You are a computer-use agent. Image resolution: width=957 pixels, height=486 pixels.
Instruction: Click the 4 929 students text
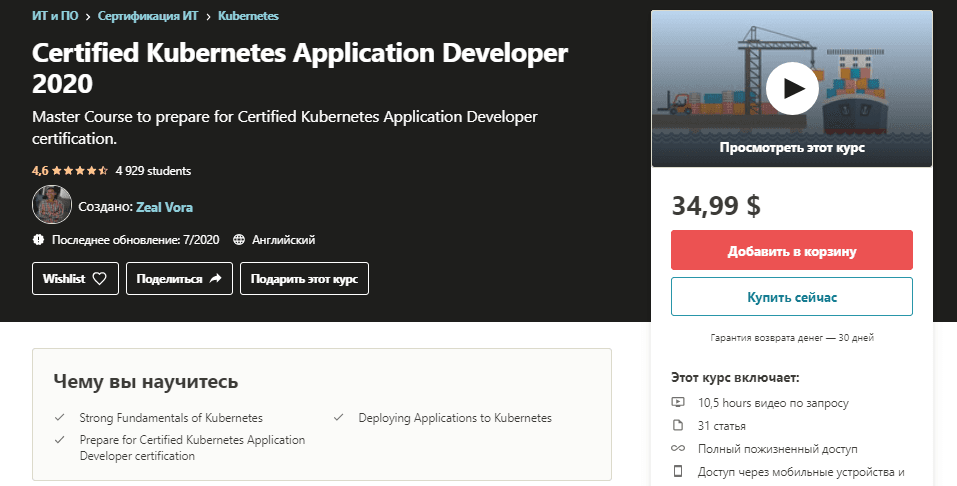point(153,171)
